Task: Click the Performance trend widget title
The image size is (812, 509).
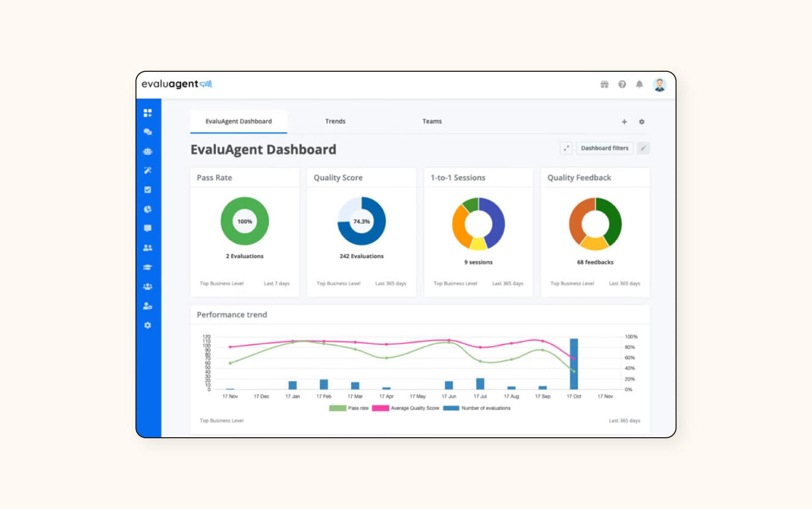Action: [231, 315]
